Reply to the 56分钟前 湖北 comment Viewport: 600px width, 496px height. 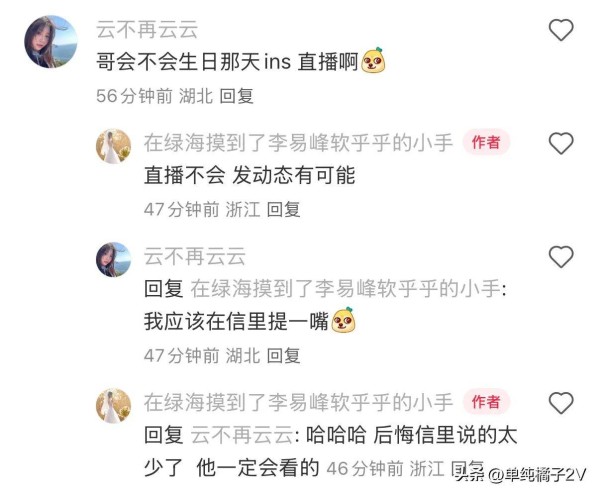pyautogui.click(x=236, y=96)
